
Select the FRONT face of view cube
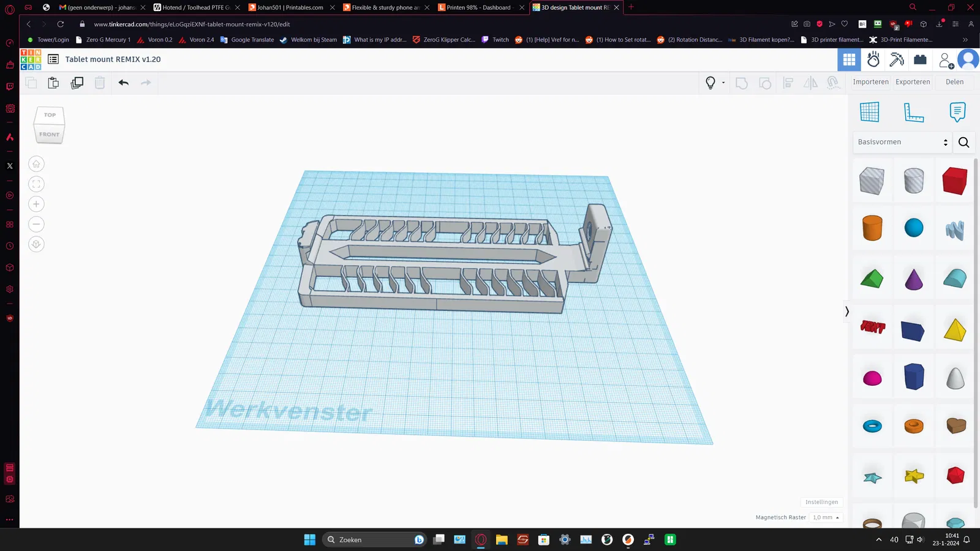[50, 134]
